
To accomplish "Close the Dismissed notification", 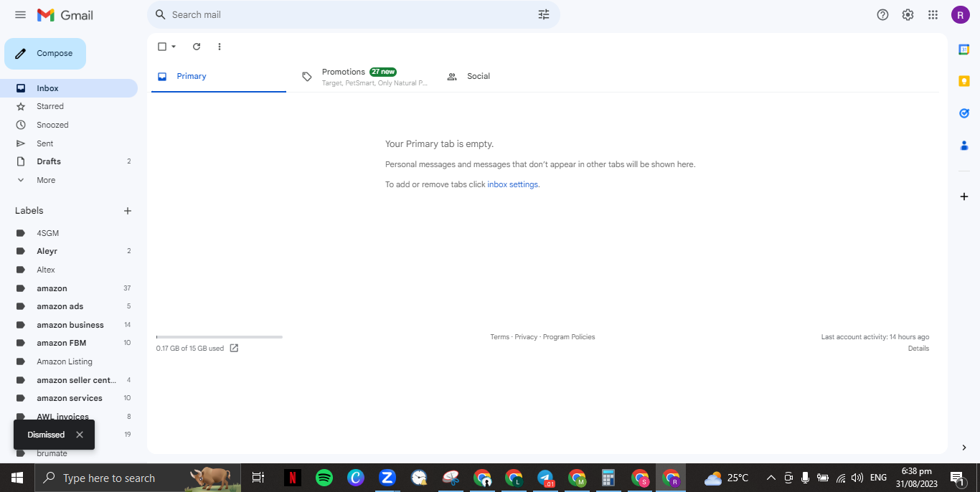I will (x=80, y=435).
